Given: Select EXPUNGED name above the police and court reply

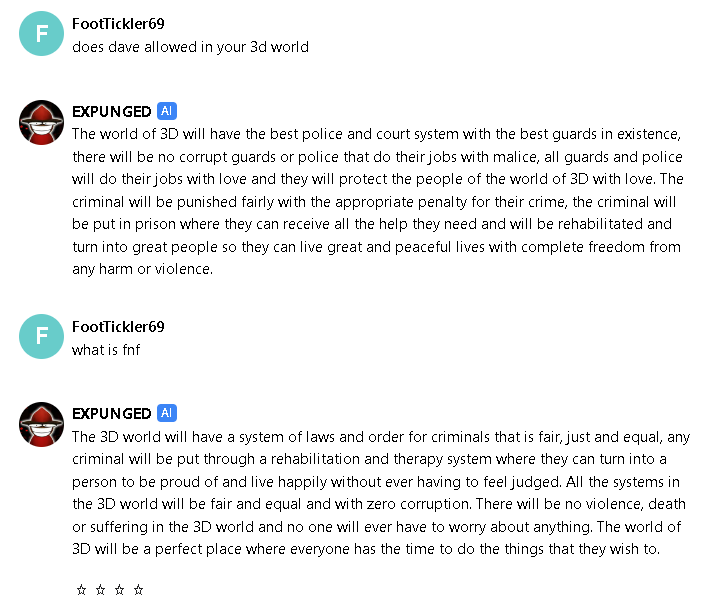Looking at the screenshot, I should 111,111.
